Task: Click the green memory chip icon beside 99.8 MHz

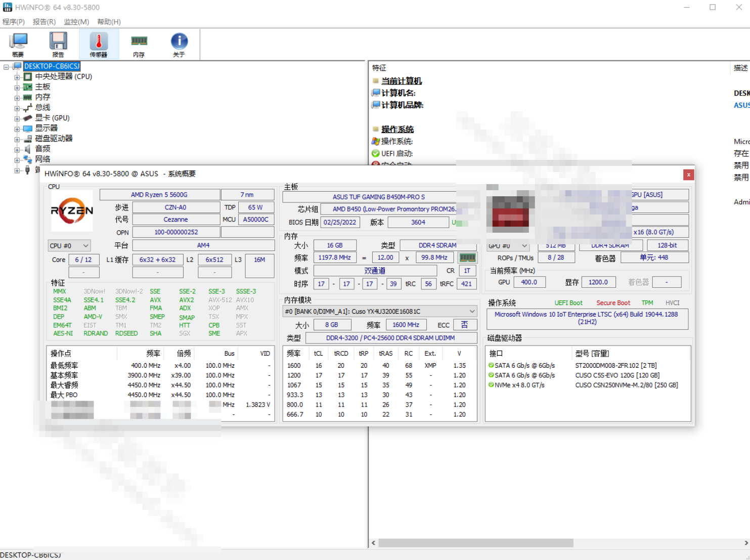Action: click(x=467, y=257)
